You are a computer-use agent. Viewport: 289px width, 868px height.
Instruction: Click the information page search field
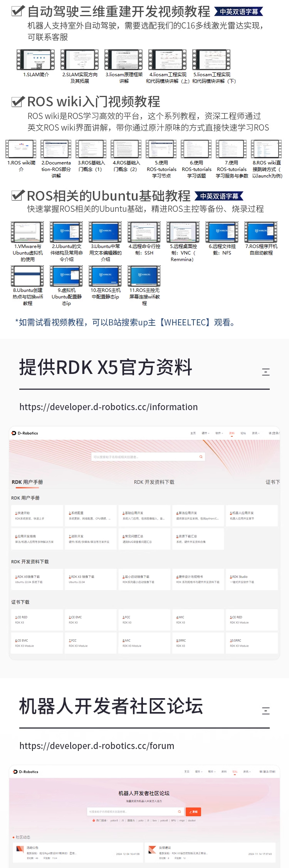pyautogui.click(x=148, y=457)
